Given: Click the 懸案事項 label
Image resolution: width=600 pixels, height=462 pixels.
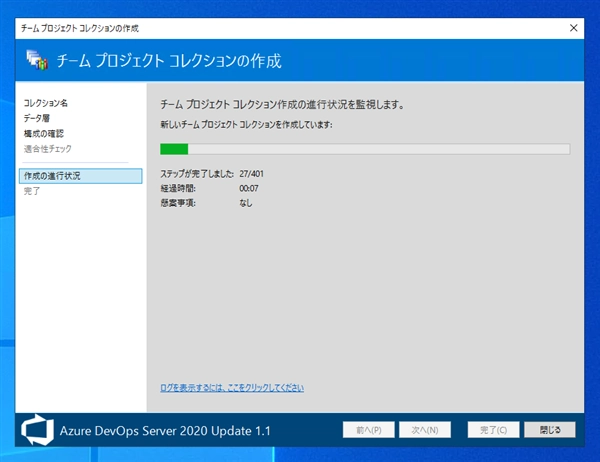Looking at the screenshot, I should point(178,203).
